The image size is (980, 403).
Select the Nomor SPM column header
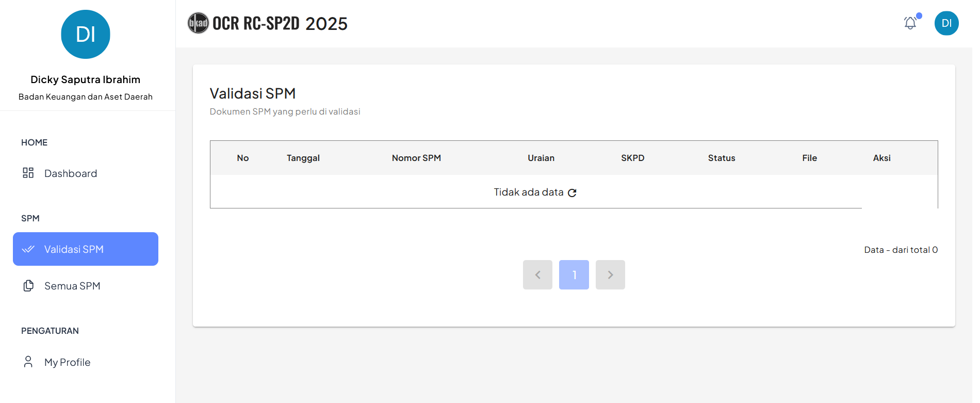416,158
